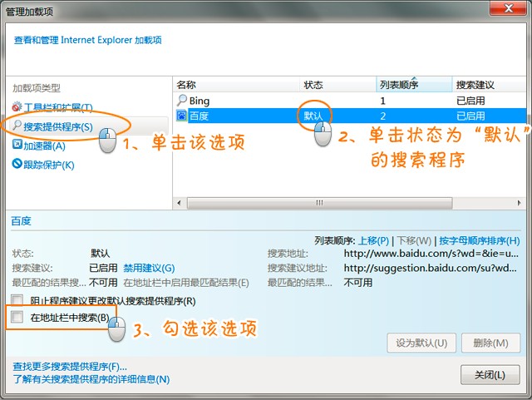
Task: Click the Bing search provider icon
Action: coord(183,101)
